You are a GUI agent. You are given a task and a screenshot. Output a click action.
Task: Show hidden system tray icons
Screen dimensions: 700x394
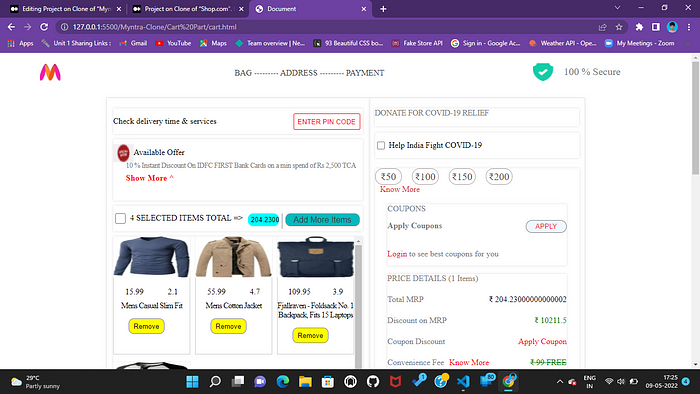coord(560,382)
